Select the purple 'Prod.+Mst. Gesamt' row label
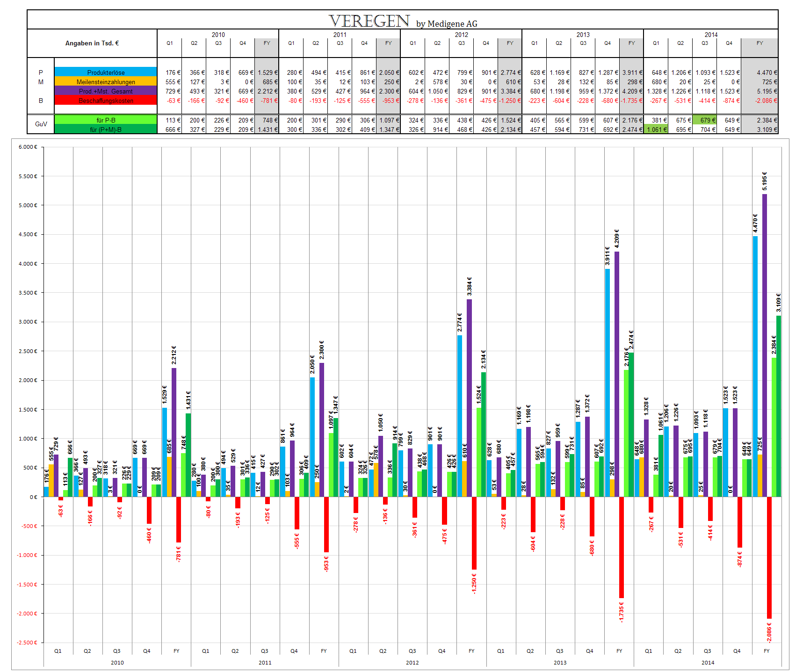Image resolution: width=803 pixels, height=672 pixels. point(106,91)
